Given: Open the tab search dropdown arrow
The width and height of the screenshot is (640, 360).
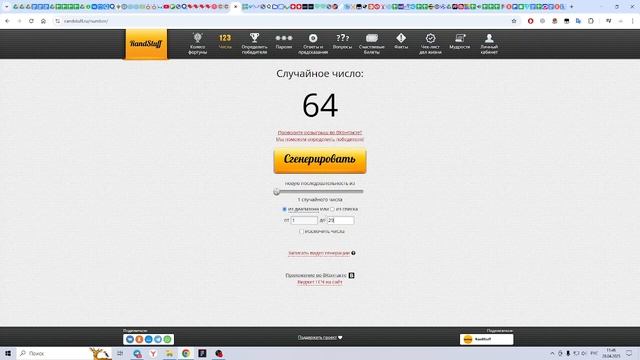Looking at the screenshot, I should point(6,7).
